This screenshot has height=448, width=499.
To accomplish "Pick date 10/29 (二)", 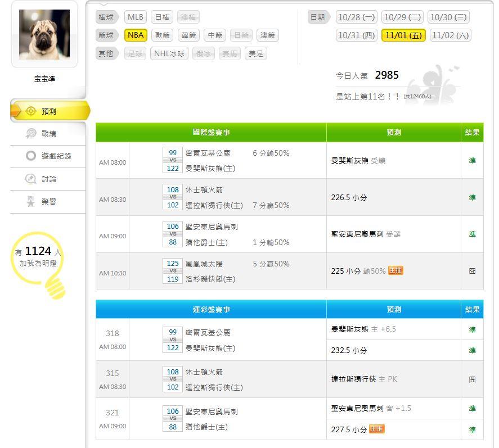I will [403, 17].
